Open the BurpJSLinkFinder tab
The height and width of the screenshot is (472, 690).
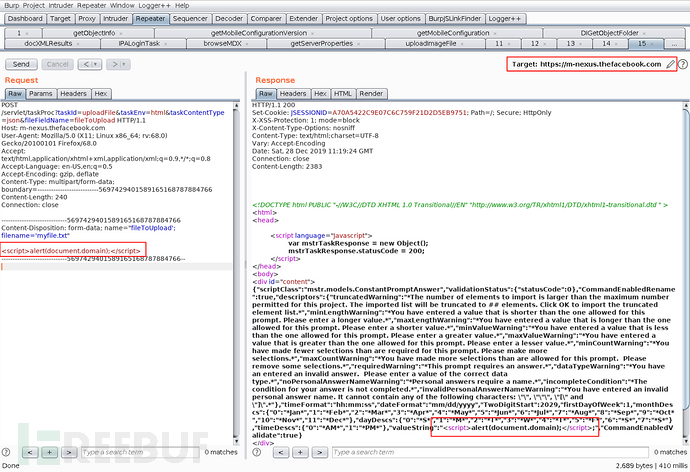pyautogui.click(x=455, y=18)
